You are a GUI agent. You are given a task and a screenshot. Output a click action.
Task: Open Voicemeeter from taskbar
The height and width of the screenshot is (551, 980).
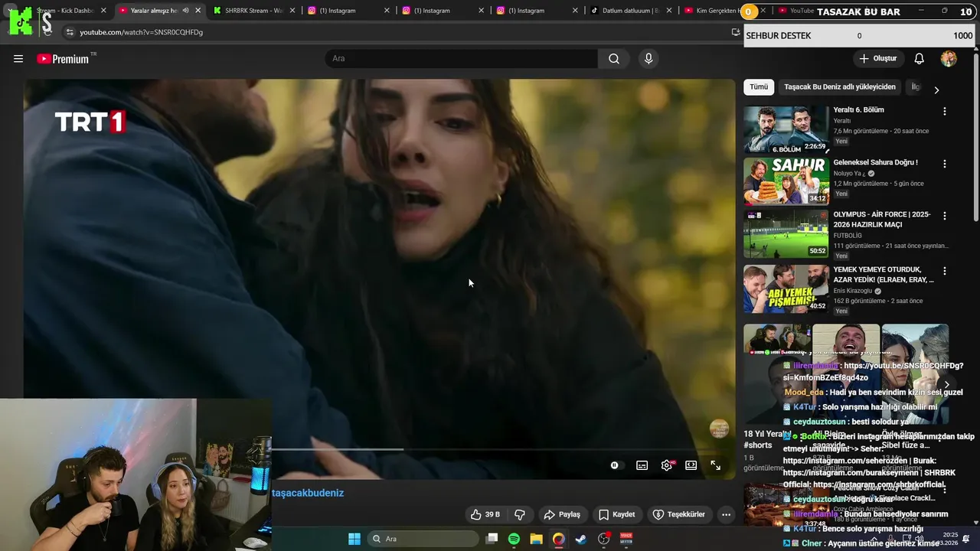coord(626,539)
